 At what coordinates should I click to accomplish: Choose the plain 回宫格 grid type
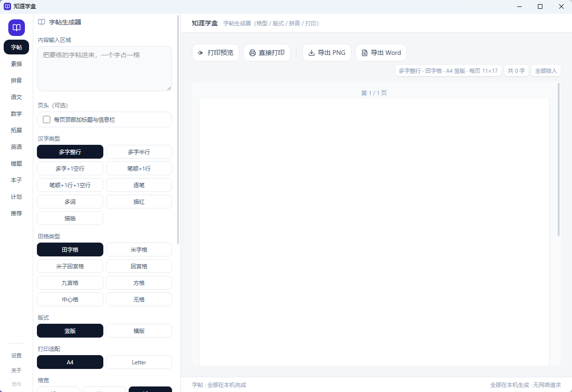point(139,266)
